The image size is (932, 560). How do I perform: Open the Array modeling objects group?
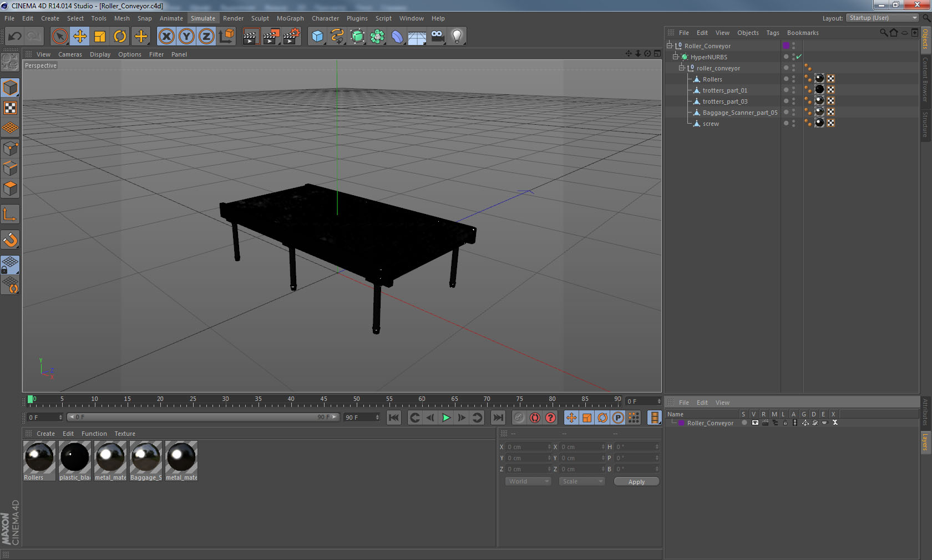tap(377, 37)
